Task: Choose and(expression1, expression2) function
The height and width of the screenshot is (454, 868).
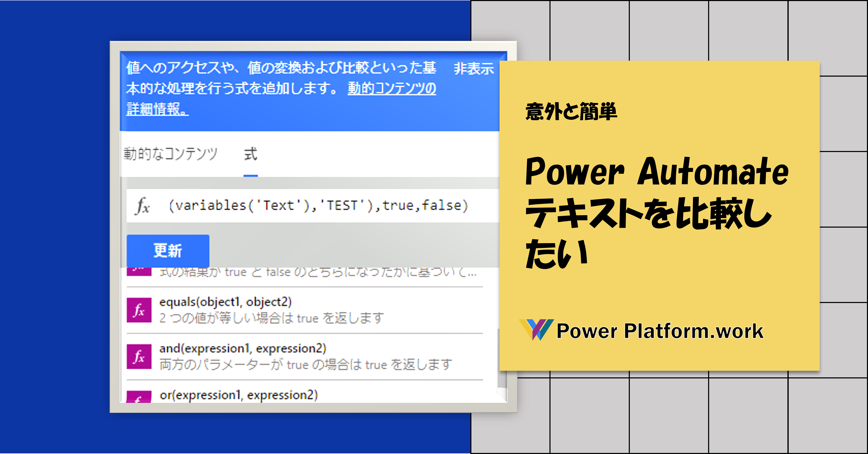Action: pos(243,349)
